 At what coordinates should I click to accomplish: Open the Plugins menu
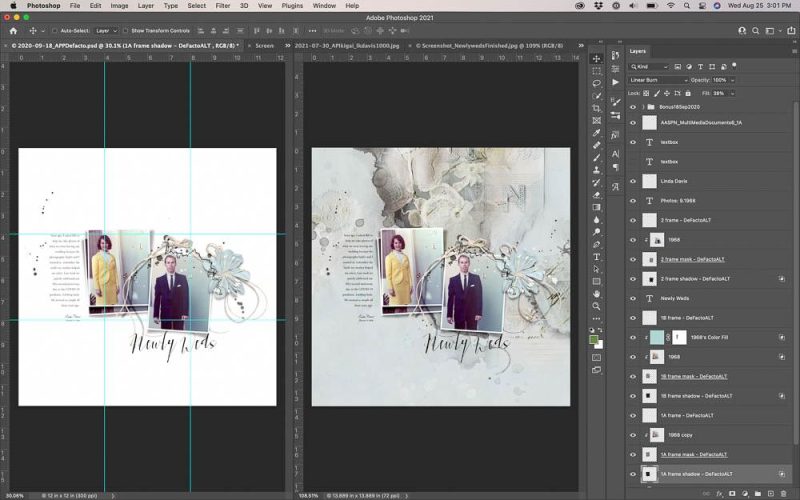click(x=292, y=6)
